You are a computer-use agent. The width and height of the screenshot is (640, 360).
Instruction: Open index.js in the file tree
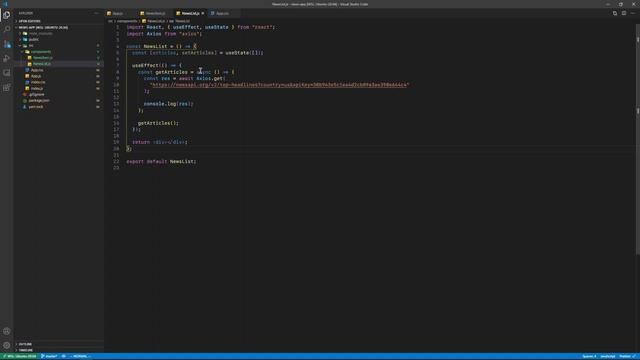click(37, 89)
